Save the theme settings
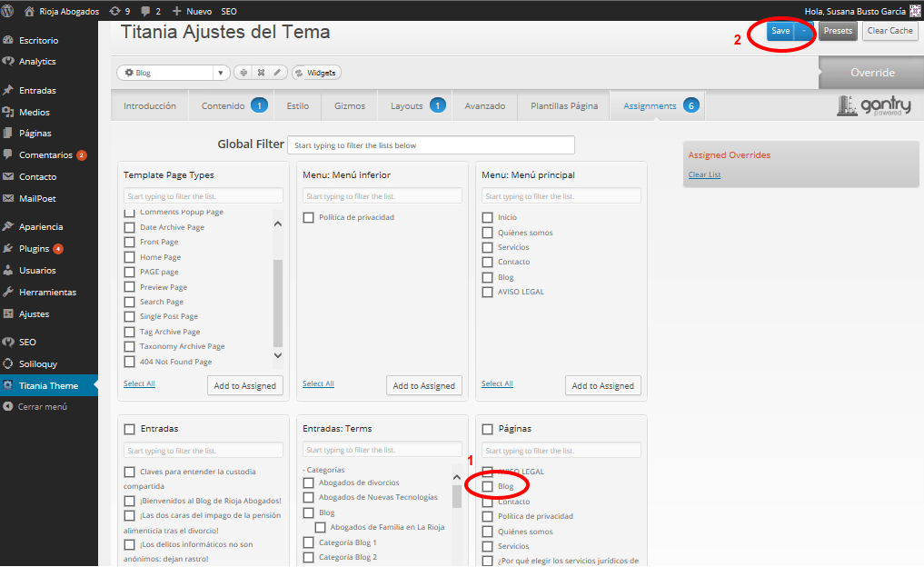Screen dimensions: 924x567 click(x=780, y=31)
